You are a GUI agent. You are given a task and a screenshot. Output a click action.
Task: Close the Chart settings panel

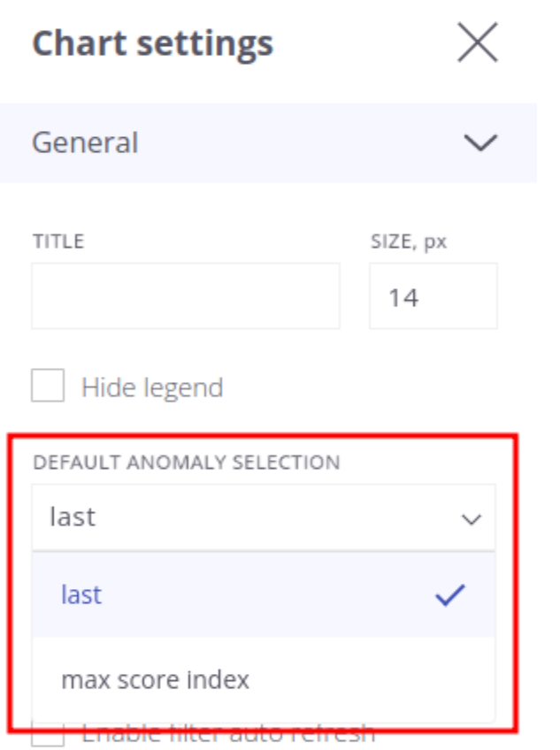point(478,42)
